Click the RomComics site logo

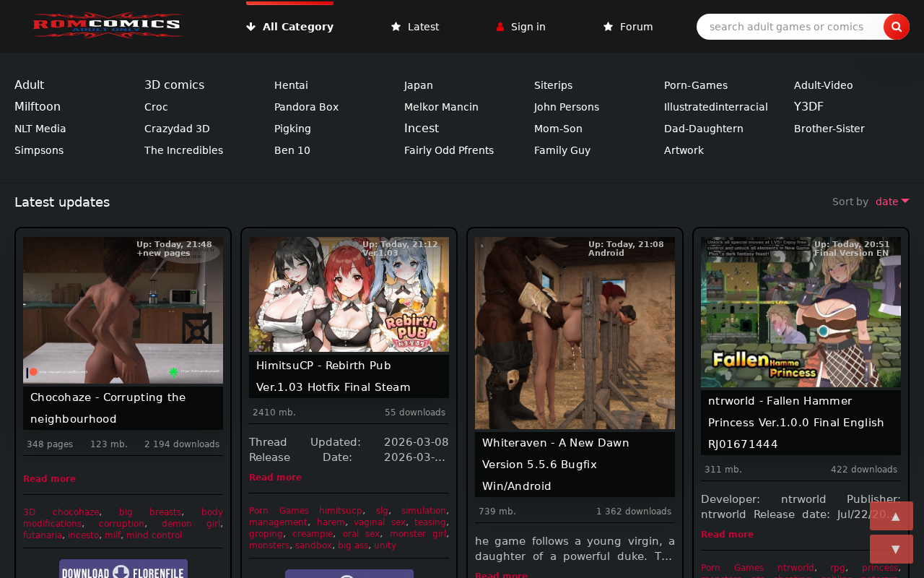107,26
